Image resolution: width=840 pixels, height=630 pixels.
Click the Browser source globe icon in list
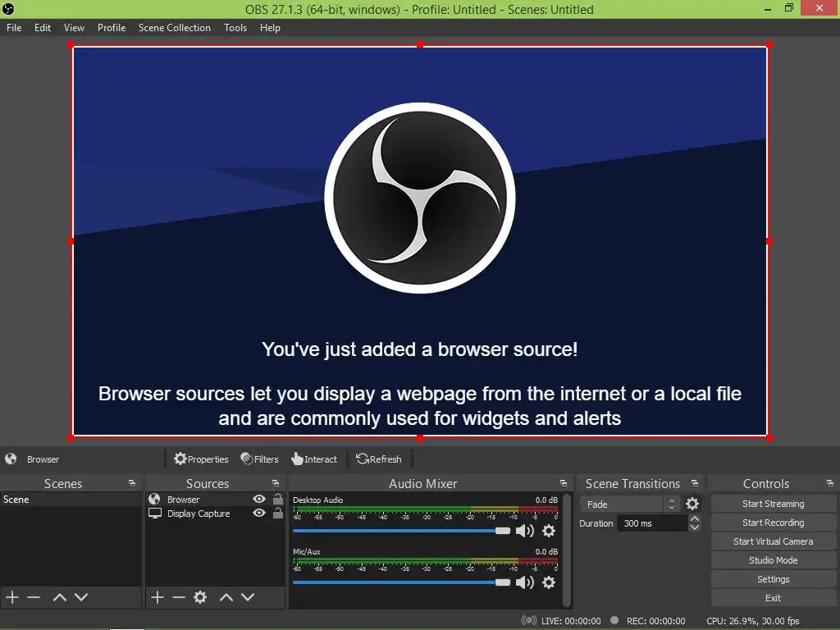(154, 499)
